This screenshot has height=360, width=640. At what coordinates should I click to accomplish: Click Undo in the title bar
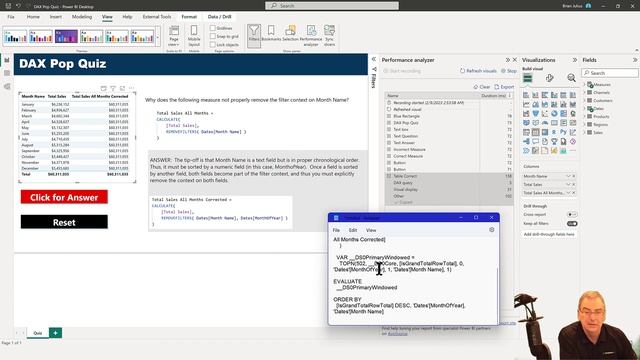tap(18, 6)
